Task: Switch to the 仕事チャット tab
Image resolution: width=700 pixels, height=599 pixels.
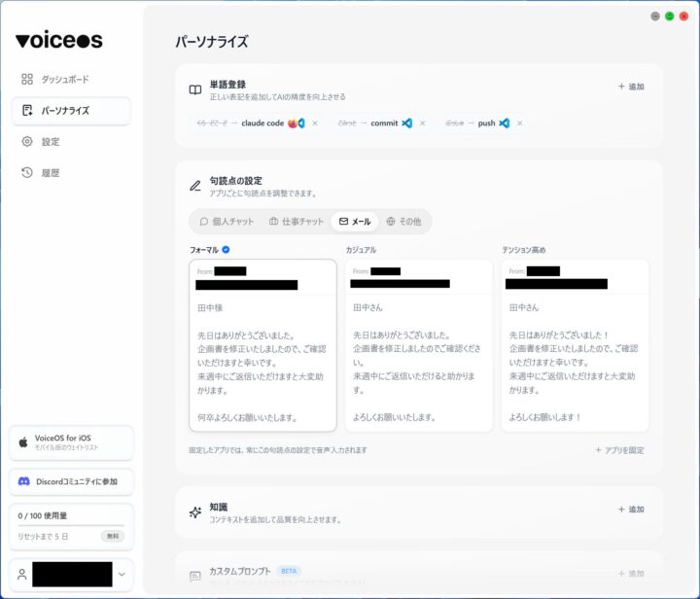Action: point(297,222)
